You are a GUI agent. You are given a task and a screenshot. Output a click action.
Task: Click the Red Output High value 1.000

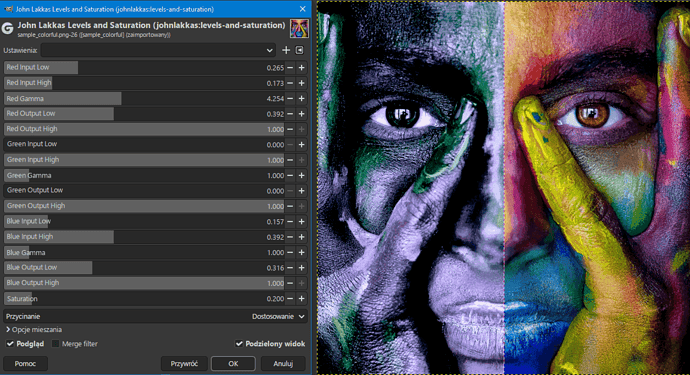coord(275,129)
